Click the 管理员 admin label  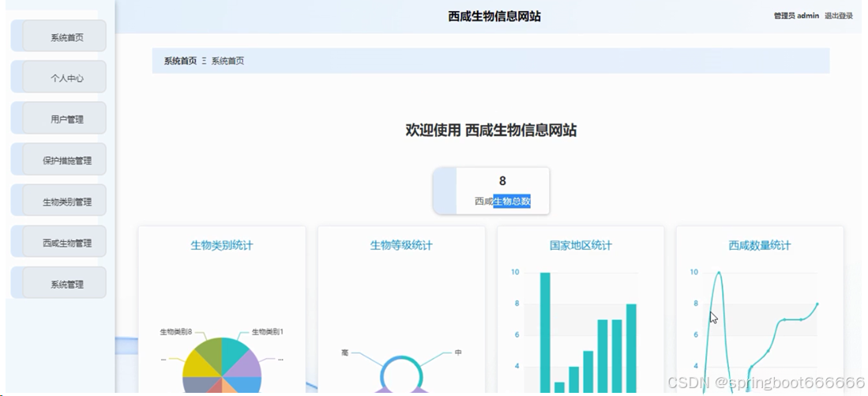click(796, 16)
